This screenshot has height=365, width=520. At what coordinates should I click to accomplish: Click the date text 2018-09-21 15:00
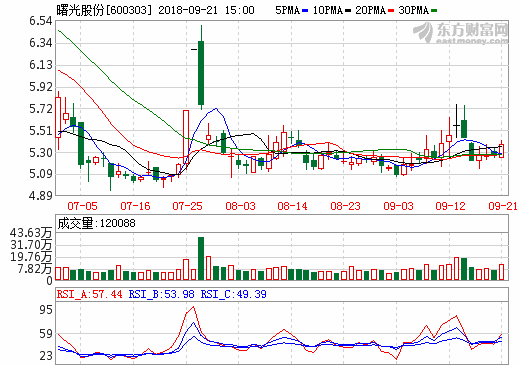pos(206,10)
